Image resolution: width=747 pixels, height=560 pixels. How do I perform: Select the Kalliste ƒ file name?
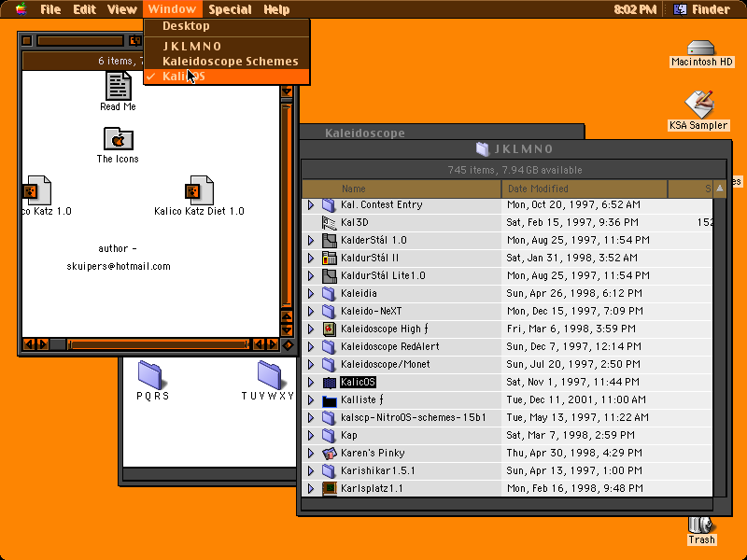point(362,400)
